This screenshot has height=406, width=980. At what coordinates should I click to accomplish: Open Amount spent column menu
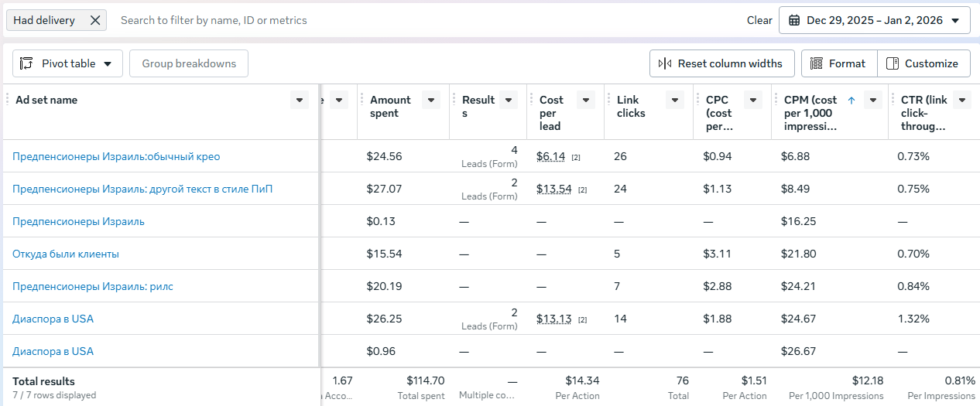[x=432, y=100]
